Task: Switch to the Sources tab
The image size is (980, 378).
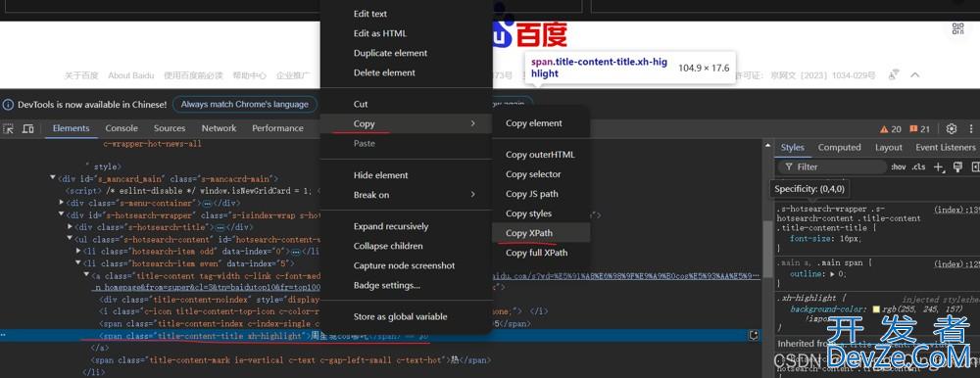Action: 170,128
